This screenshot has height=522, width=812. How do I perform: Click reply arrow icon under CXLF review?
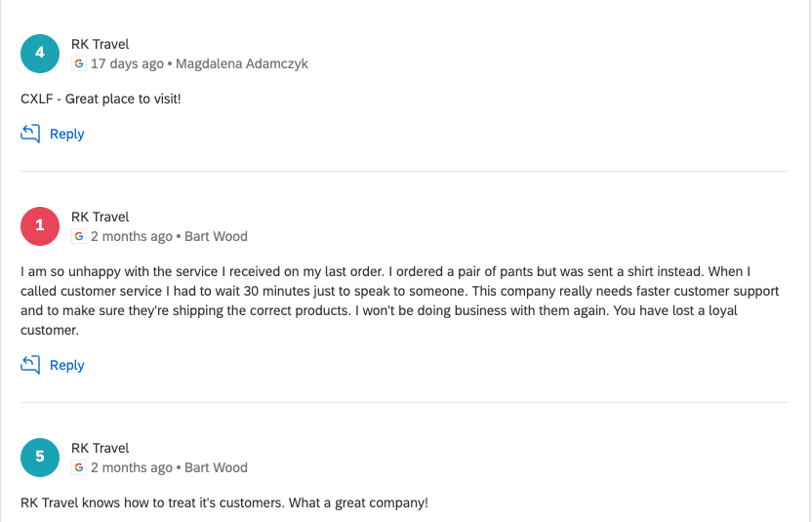point(31,134)
